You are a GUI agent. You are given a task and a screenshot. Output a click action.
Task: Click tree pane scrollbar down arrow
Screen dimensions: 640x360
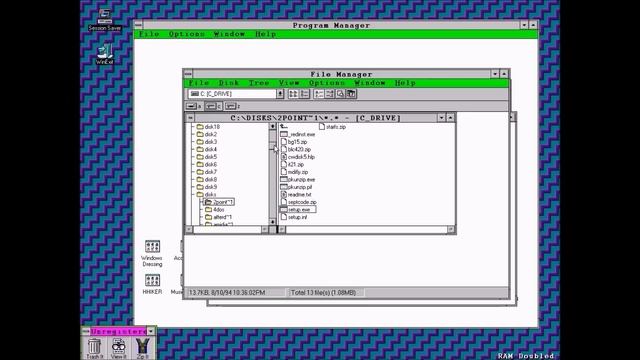[273, 222]
